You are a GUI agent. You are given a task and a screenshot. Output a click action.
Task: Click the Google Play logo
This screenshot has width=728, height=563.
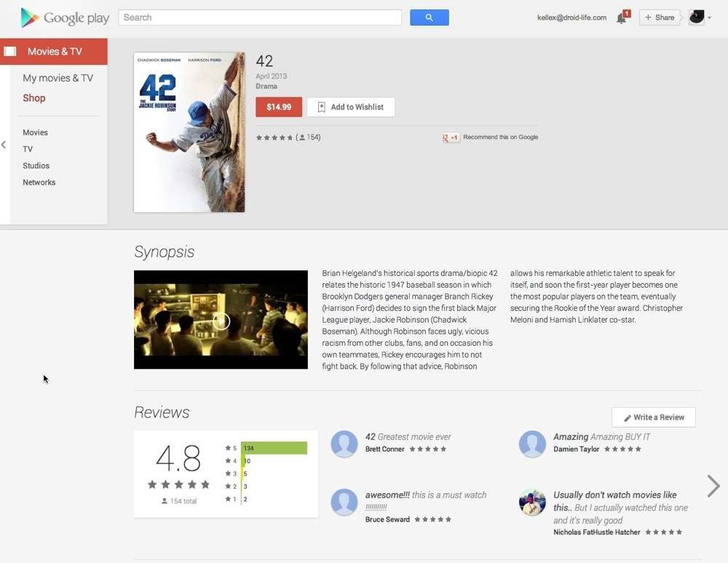pos(65,17)
